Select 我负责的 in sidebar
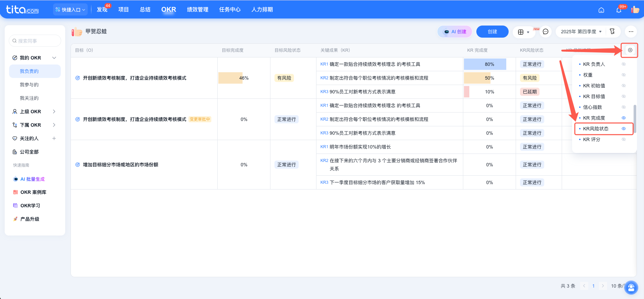The width and height of the screenshot is (644, 299). (x=35, y=71)
